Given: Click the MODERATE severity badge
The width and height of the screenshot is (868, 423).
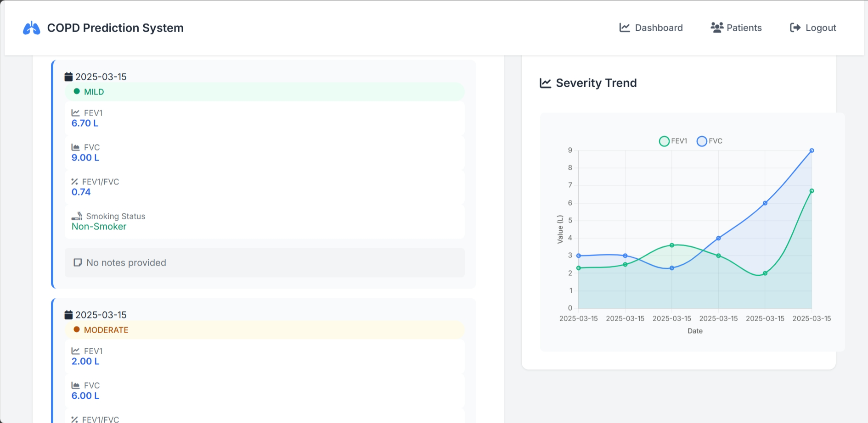Looking at the screenshot, I should click(264, 330).
